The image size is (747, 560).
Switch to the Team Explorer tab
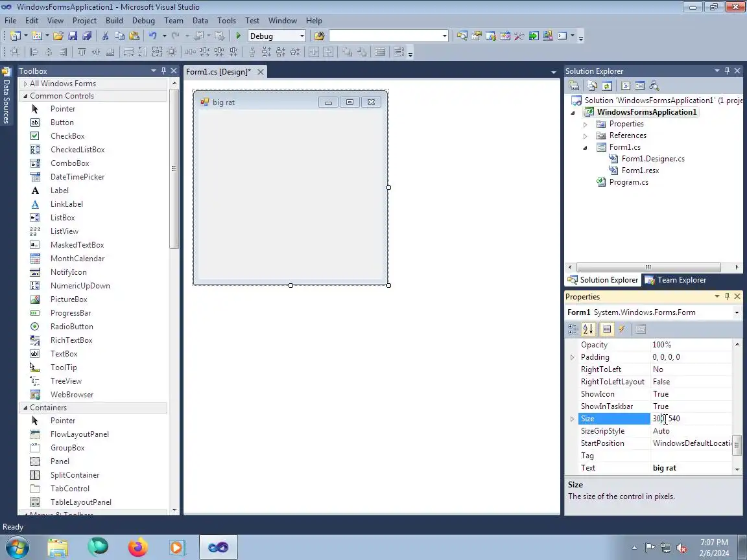tap(676, 280)
